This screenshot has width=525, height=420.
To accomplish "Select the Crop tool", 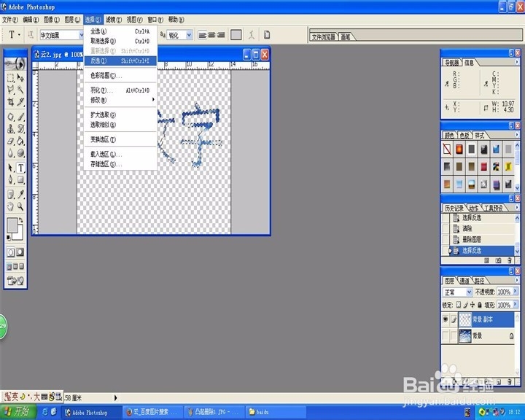I will click(x=11, y=101).
